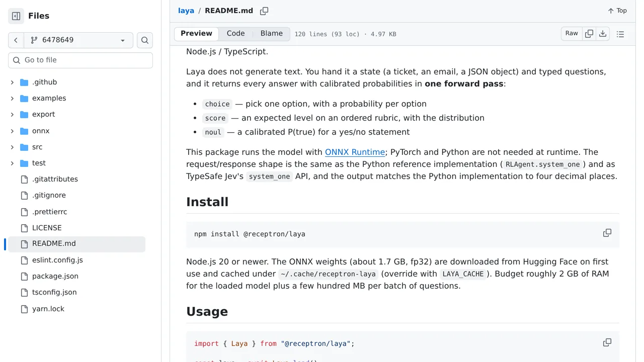Jump to Top of the page
Screen dimensions: 644x362
617,11
